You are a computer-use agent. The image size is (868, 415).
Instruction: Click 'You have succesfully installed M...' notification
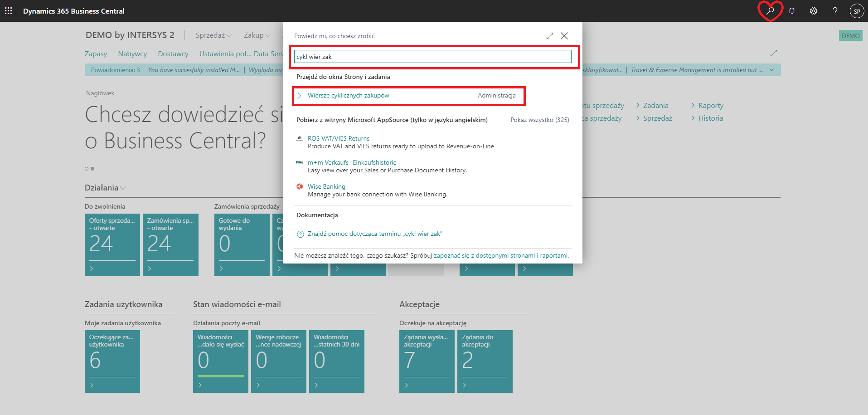pyautogui.click(x=194, y=70)
